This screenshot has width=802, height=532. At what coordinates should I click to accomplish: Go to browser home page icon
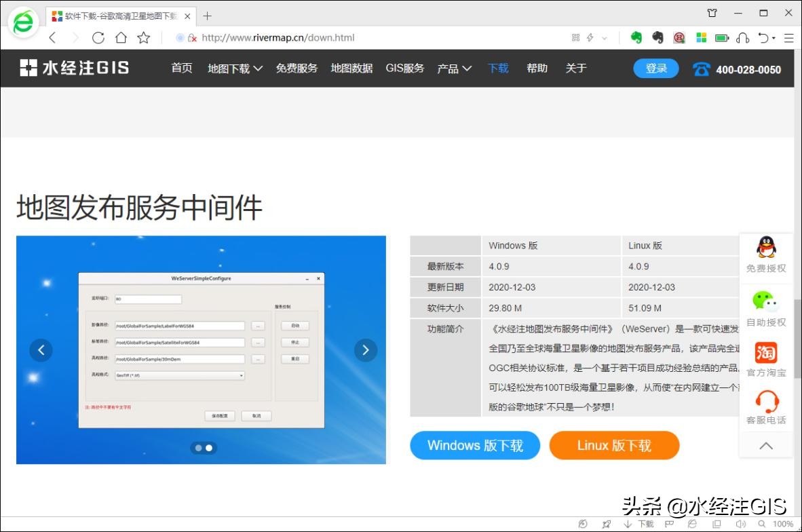pos(121,37)
